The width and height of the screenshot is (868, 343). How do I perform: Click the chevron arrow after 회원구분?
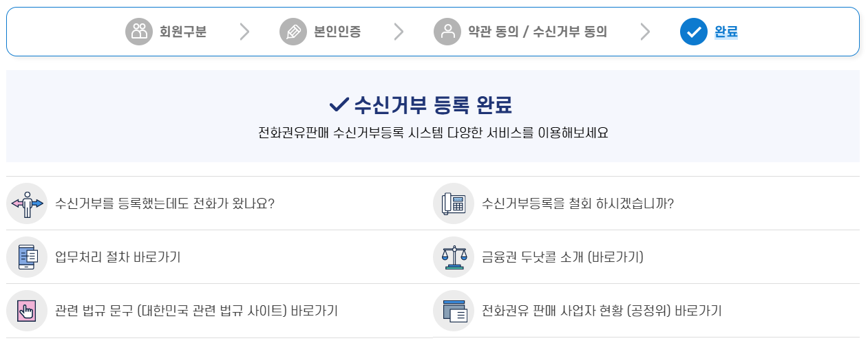244,31
